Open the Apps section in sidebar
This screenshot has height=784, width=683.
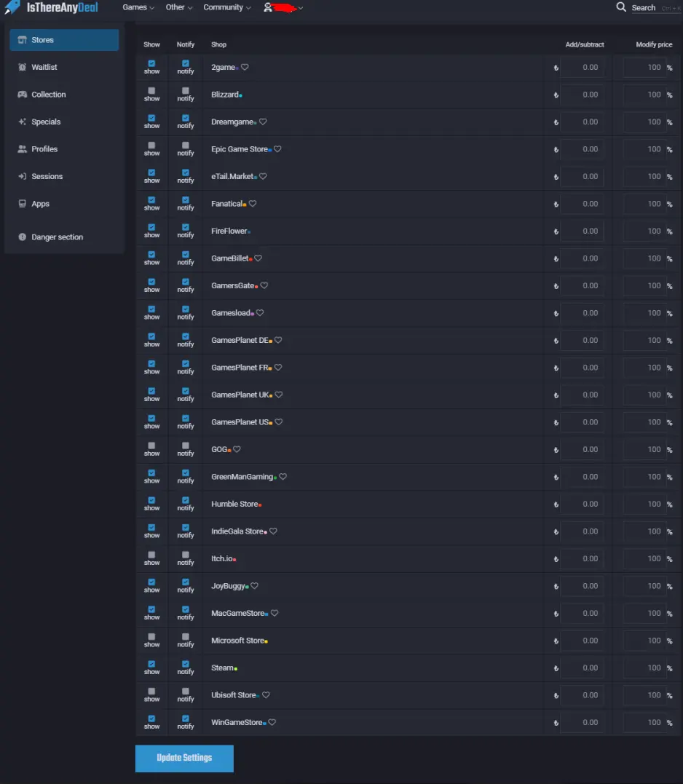click(x=64, y=204)
